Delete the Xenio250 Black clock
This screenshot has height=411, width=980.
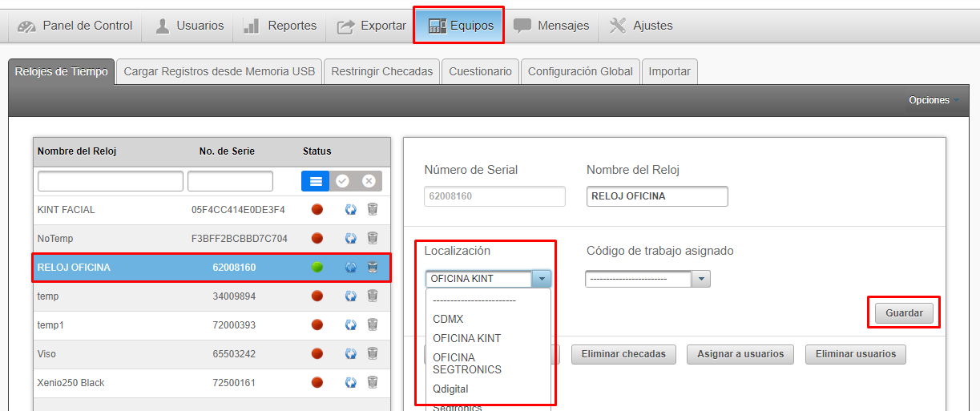coord(373,383)
